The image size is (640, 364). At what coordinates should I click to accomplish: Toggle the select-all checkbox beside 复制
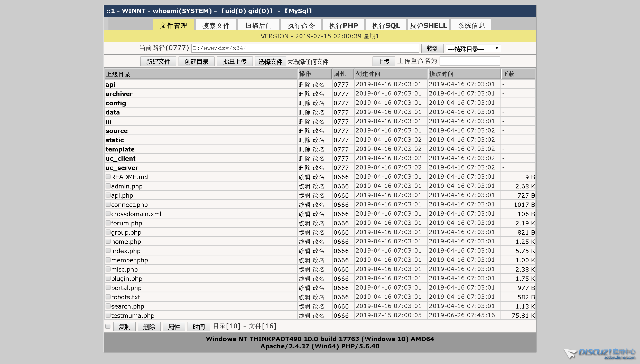108,326
